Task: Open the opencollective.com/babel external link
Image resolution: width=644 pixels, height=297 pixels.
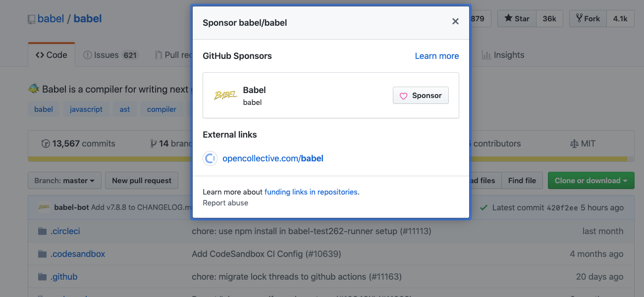Action: (x=272, y=158)
